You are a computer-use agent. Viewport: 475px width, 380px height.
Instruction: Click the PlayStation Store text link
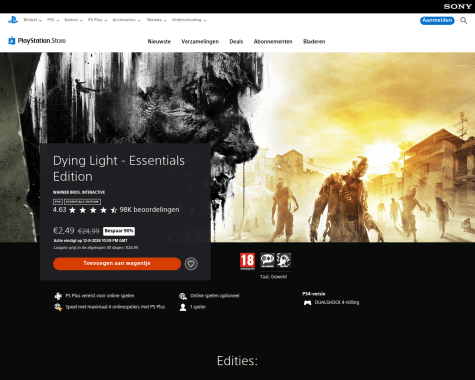point(42,41)
